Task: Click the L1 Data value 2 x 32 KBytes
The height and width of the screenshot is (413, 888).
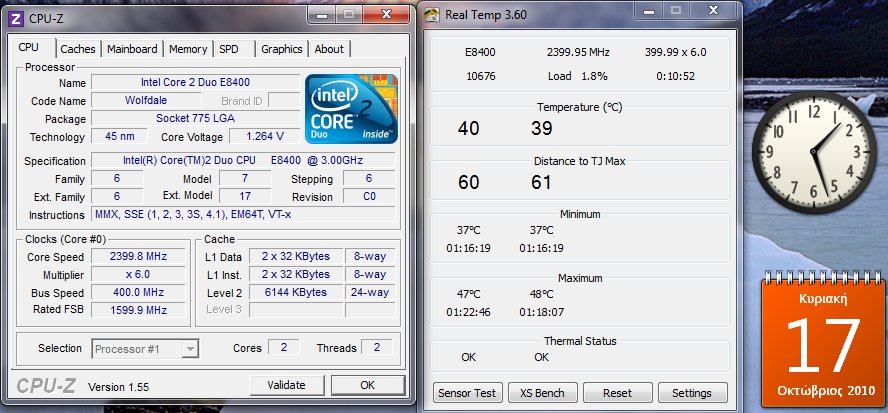Action: tap(296, 256)
